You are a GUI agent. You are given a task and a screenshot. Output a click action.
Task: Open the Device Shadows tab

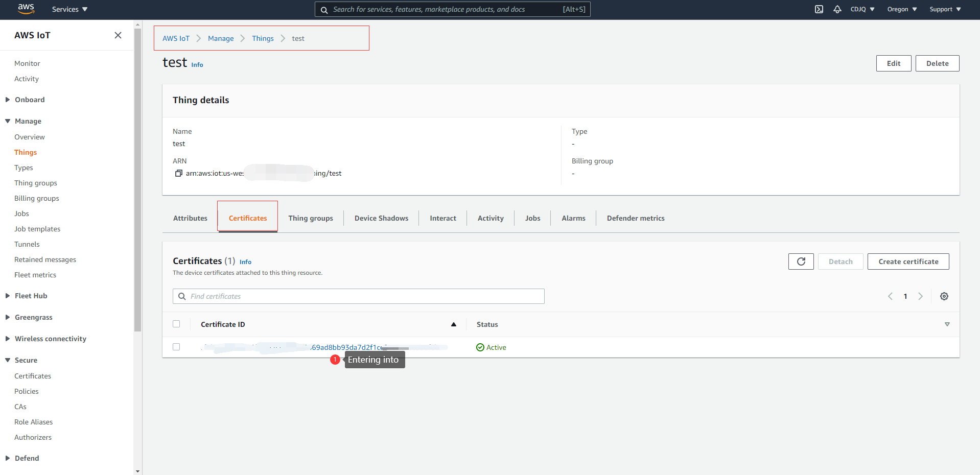point(381,218)
